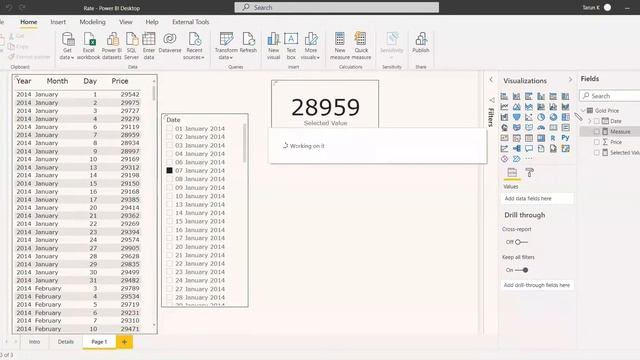Image resolution: width=640 pixels, height=360 pixels.
Task: Switch to the Insert ribbon tab
Action: (58, 22)
